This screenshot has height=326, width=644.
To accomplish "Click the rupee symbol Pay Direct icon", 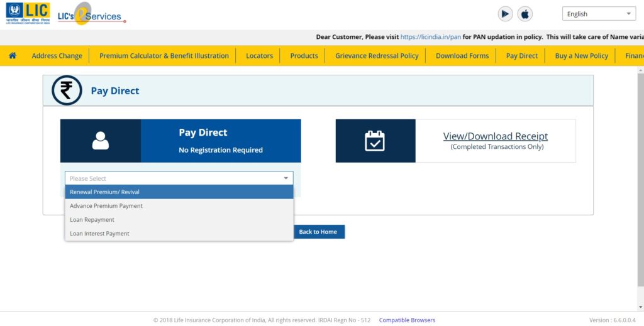I will (x=67, y=90).
